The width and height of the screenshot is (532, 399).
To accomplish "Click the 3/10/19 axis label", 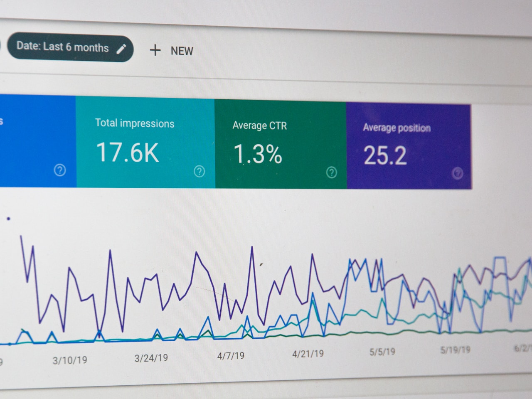I will click(70, 360).
